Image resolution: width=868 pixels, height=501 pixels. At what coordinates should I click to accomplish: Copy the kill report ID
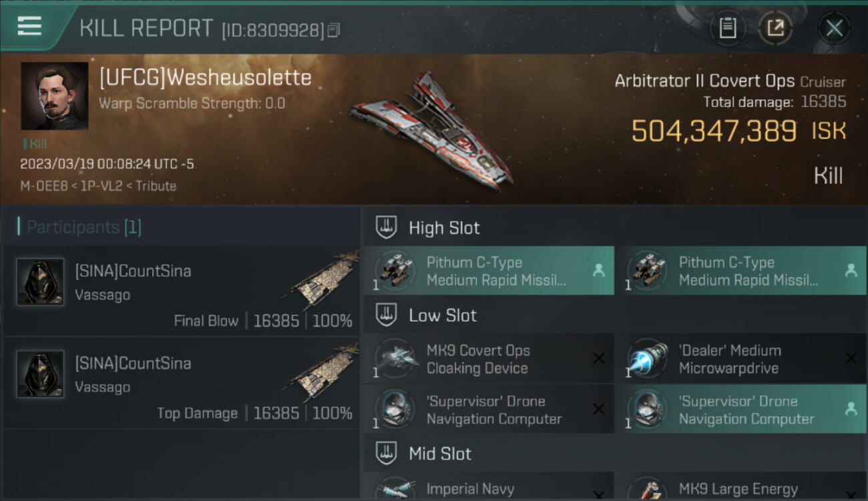[334, 30]
